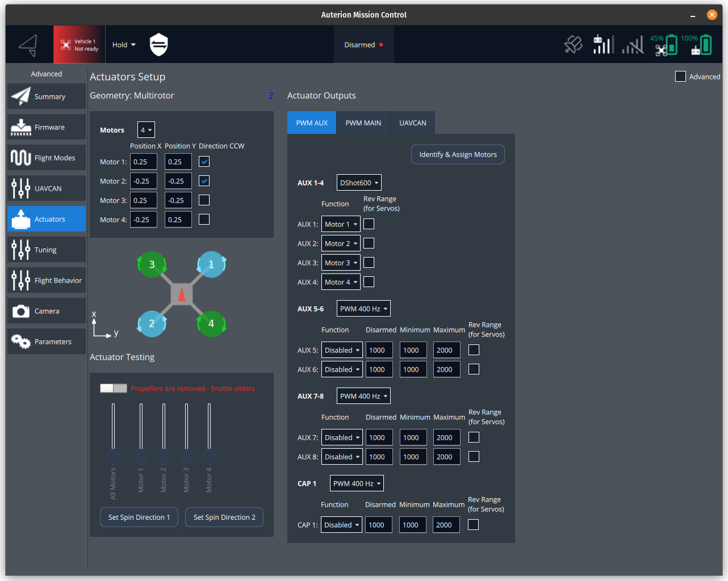
Task: Open the Firmware setup page icon
Action: [21, 127]
